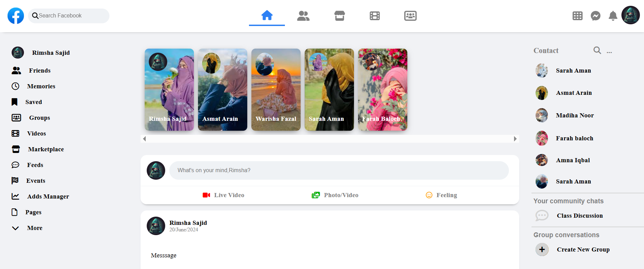Open the Friends link in sidebar

pos(40,71)
